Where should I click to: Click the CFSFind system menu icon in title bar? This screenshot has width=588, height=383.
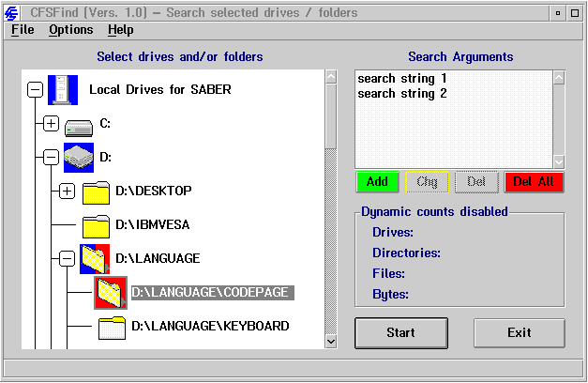pos(11,13)
